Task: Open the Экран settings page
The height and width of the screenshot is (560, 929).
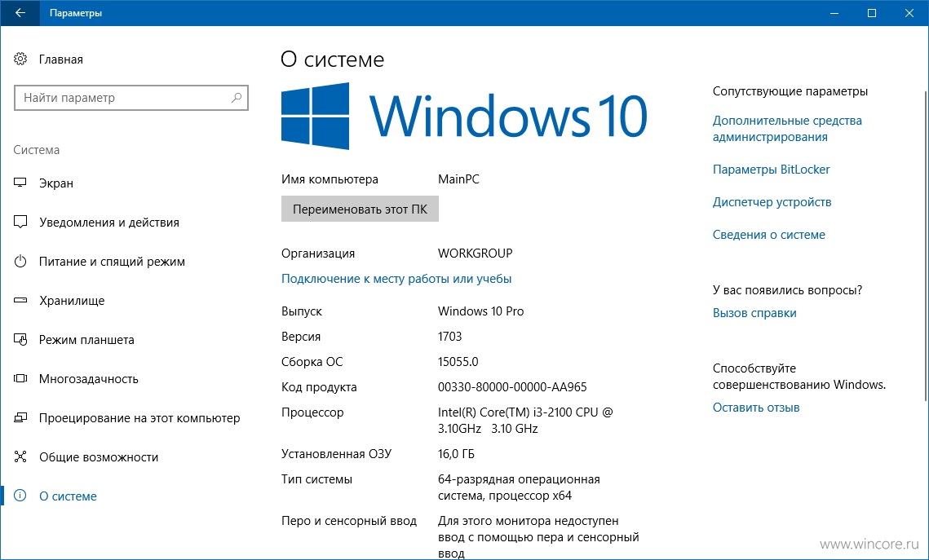Action: [56, 183]
